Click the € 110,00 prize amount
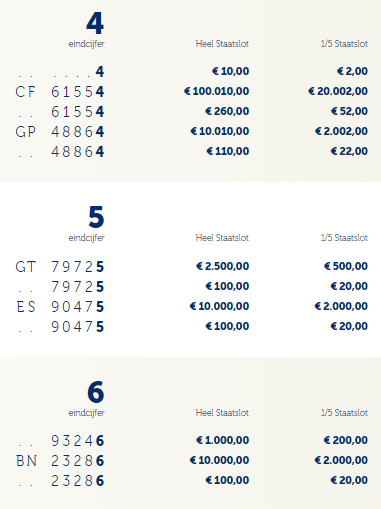This screenshot has height=509, width=381. point(228,151)
